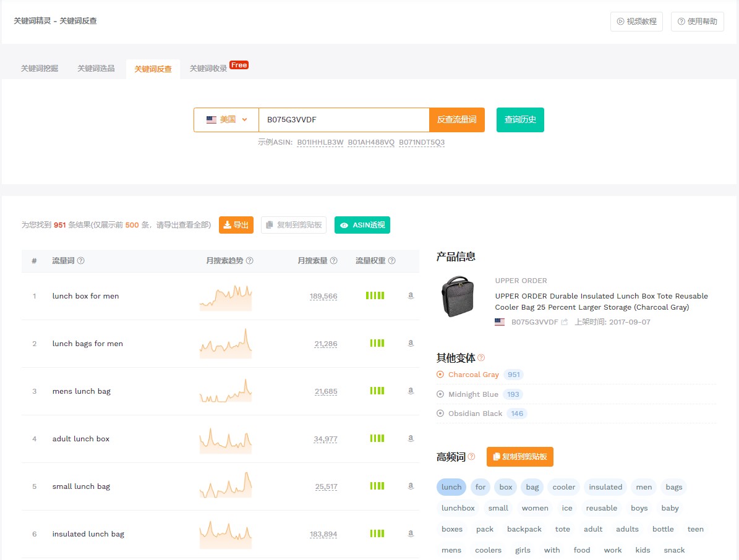Open external link icon beside ASIN B075G3VVDF
This screenshot has width=739, height=560.
click(564, 322)
